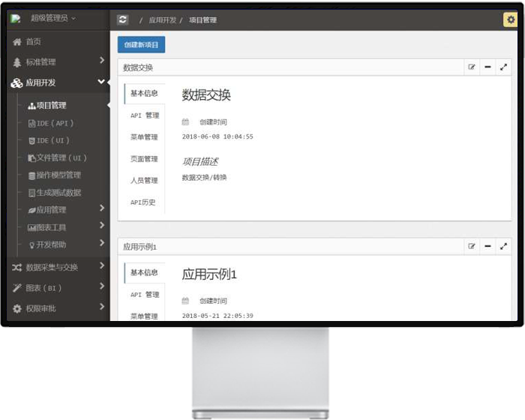
Task: Open the 超级管理员 user dropdown
Action: pos(52,18)
